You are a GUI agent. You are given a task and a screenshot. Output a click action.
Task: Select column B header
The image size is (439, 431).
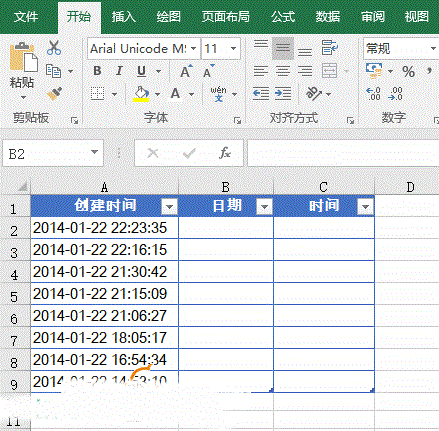(226, 187)
